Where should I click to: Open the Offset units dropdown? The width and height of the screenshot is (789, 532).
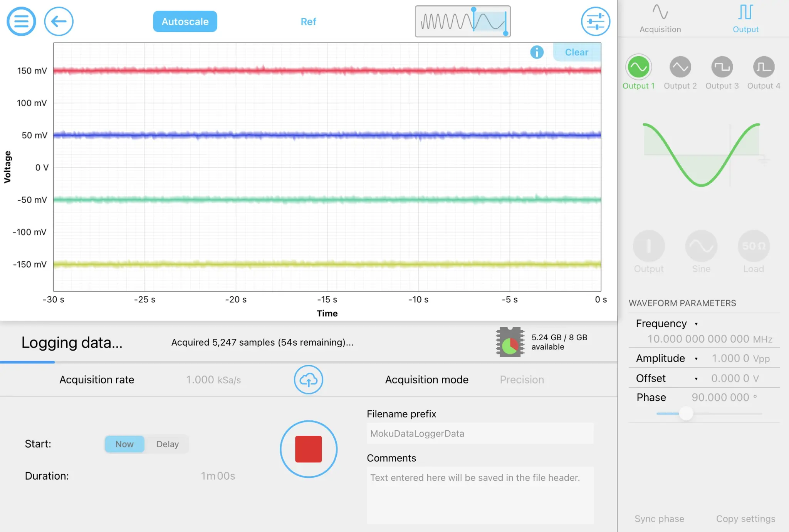697,378
